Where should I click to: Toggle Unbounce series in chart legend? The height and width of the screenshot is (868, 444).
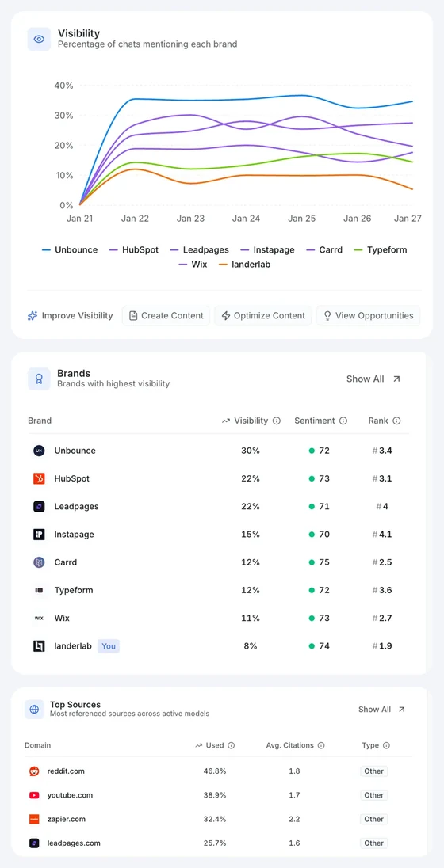(x=70, y=249)
